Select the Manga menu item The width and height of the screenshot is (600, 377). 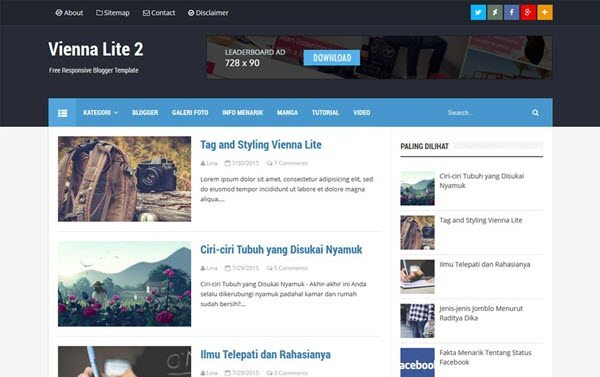[287, 113]
